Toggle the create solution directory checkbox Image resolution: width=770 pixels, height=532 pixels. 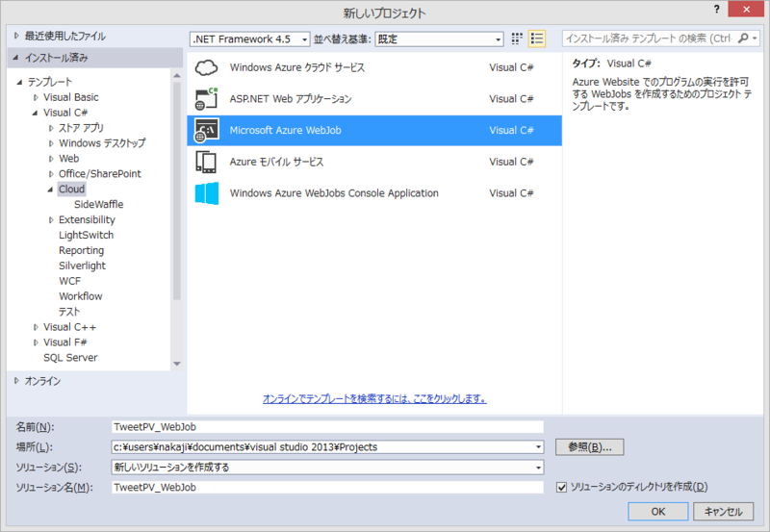coord(561,488)
